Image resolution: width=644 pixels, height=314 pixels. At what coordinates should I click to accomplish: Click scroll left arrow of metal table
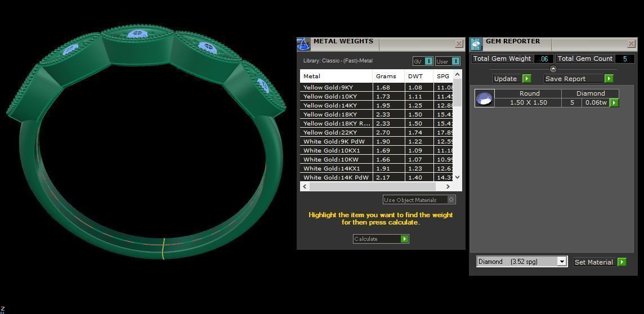[305, 186]
